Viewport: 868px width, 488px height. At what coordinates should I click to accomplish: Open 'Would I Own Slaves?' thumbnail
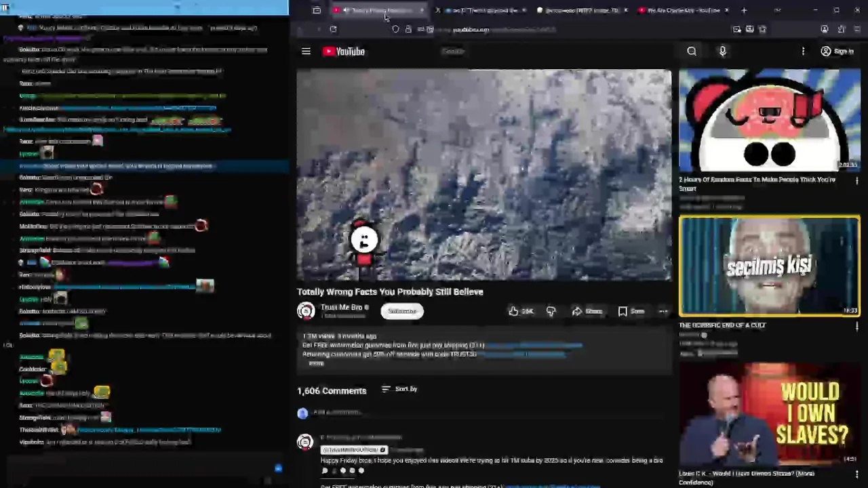(x=770, y=413)
